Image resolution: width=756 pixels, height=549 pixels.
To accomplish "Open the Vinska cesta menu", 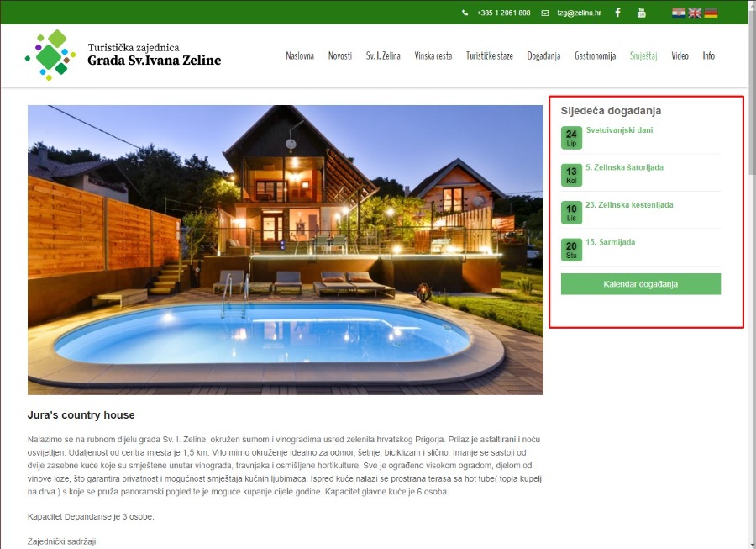I will click(433, 56).
